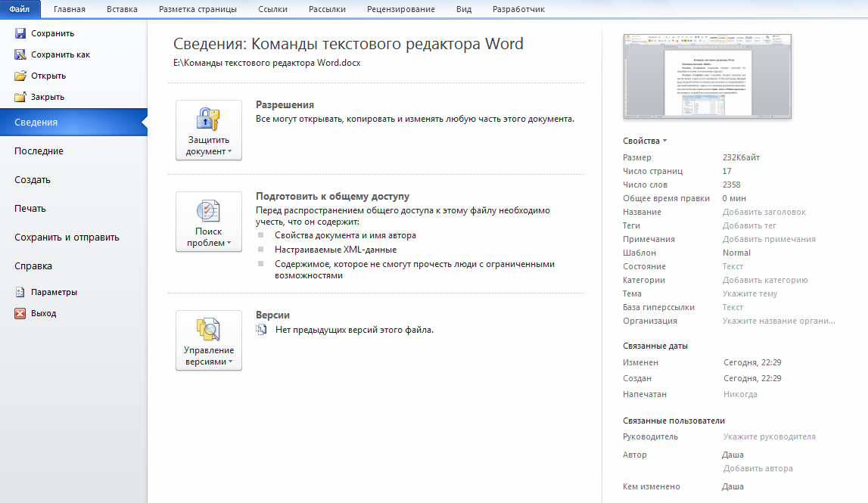Open the Рассылки tab

coord(327,9)
